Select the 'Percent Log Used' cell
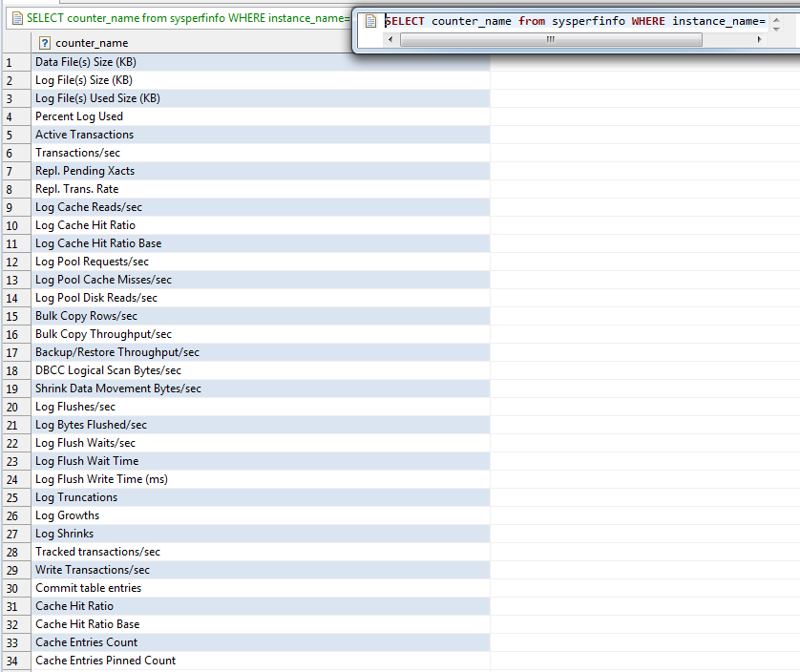Screen dimensions: 800x672 pyautogui.click(x=261, y=116)
